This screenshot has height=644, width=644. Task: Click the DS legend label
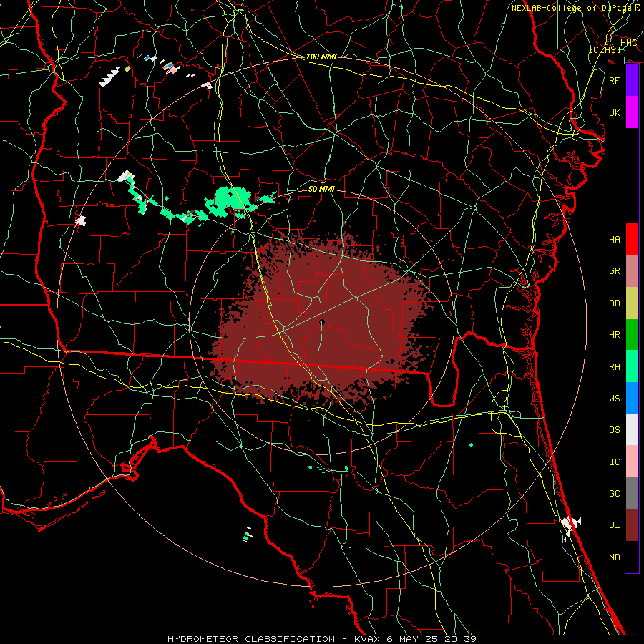pyautogui.click(x=615, y=430)
